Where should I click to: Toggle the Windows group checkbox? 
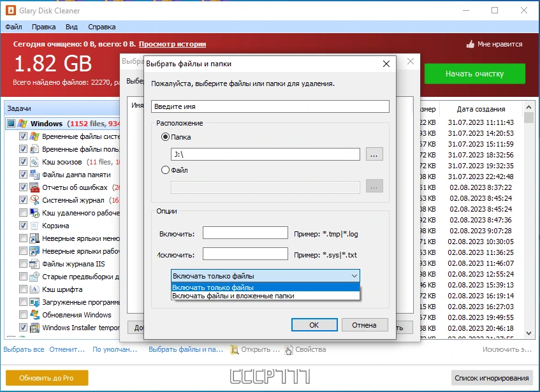(x=11, y=123)
